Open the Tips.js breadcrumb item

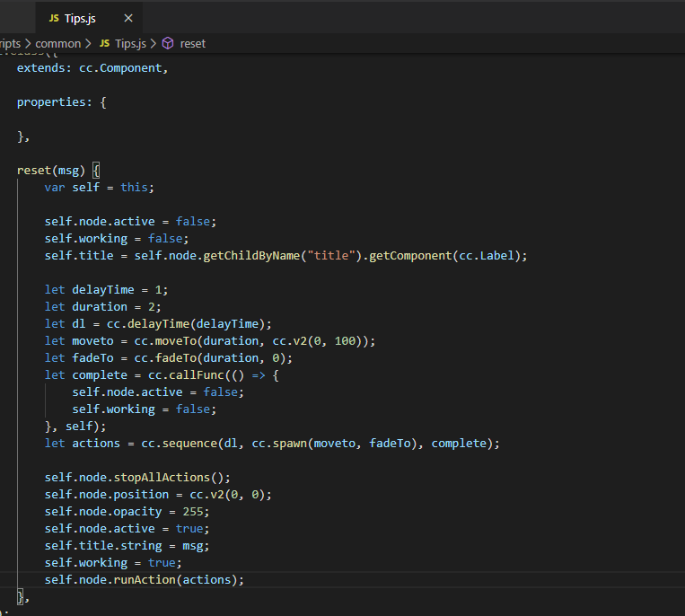click(130, 44)
